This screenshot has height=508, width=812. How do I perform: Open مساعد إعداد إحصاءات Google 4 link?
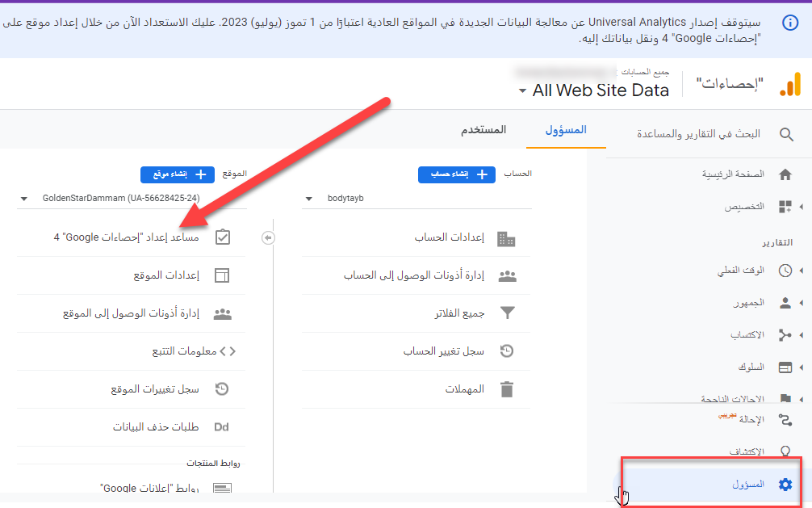(127, 237)
